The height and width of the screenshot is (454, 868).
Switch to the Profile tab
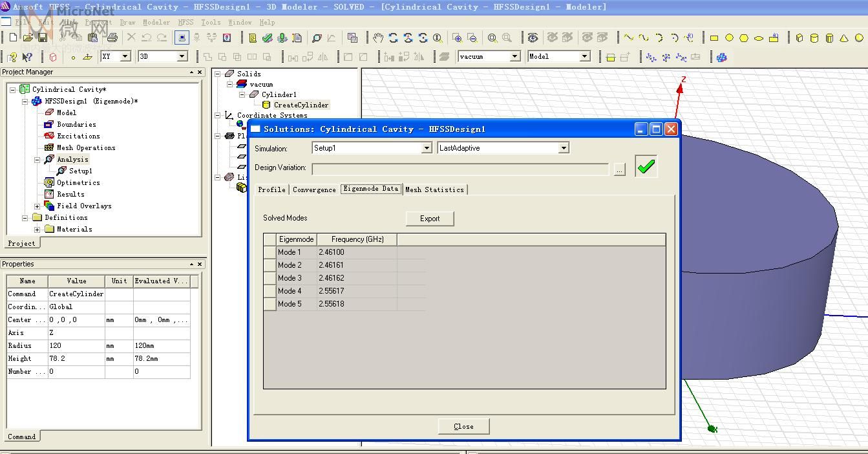pyautogui.click(x=271, y=189)
